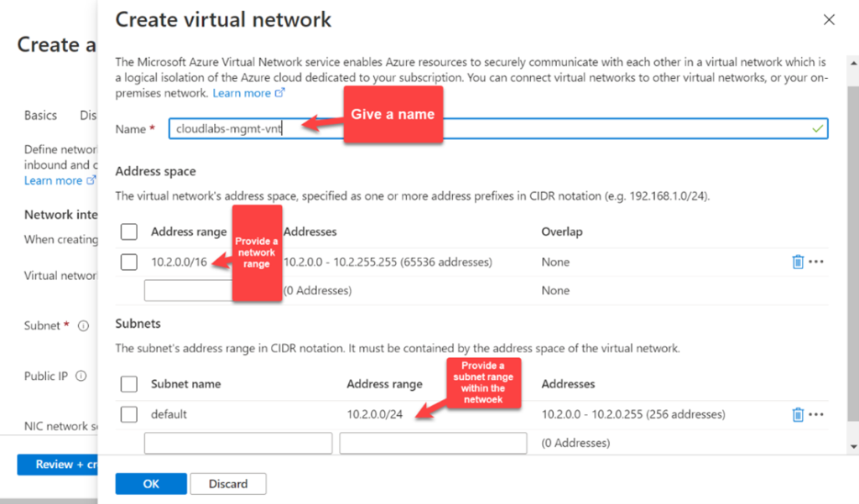Image resolution: width=859 pixels, height=504 pixels.
Task: Click the 10.2.0.0/24 subnet address range
Action: 375,414
